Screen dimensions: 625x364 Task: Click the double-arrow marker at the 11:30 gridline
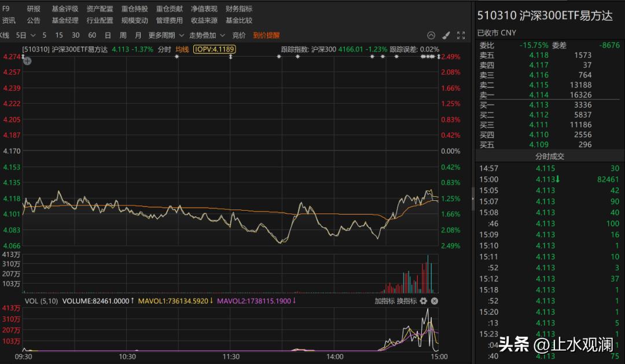pos(230,57)
